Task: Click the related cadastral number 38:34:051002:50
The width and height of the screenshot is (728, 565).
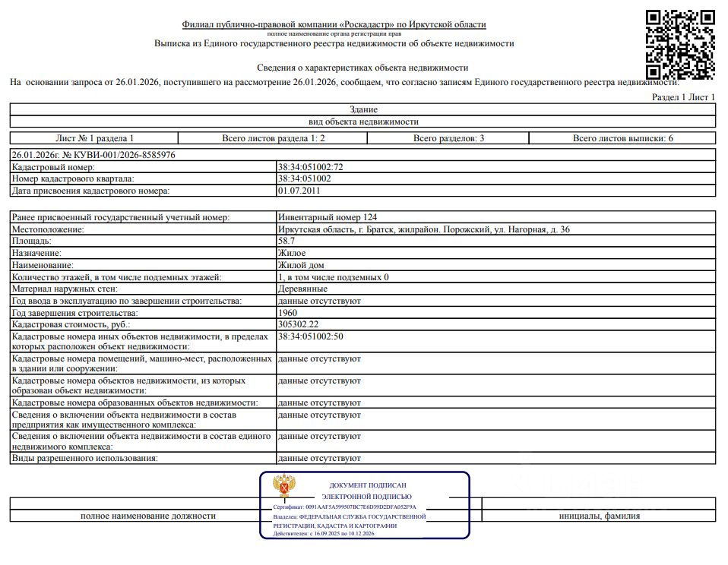Action: (x=310, y=336)
